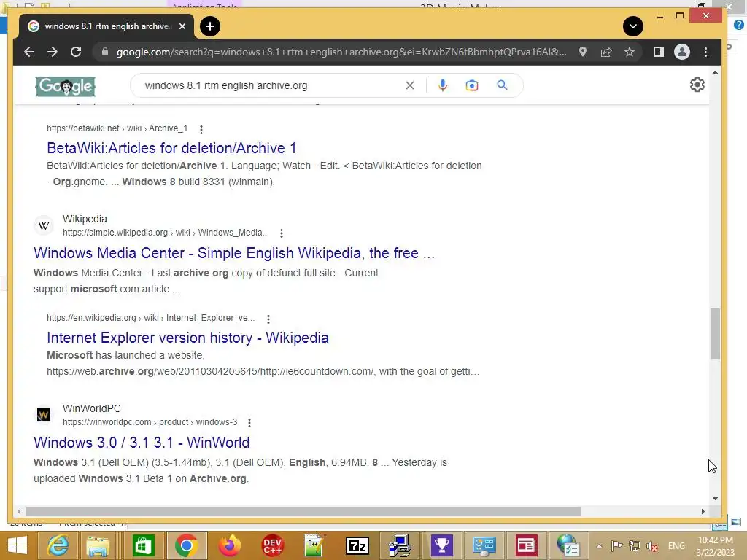
Task: Click the ENG input language indicator
Action: (x=676, y=546)
